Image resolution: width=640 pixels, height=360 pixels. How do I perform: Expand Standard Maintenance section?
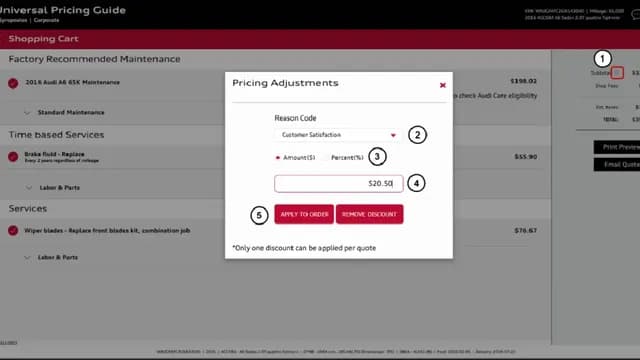(27, 113)
